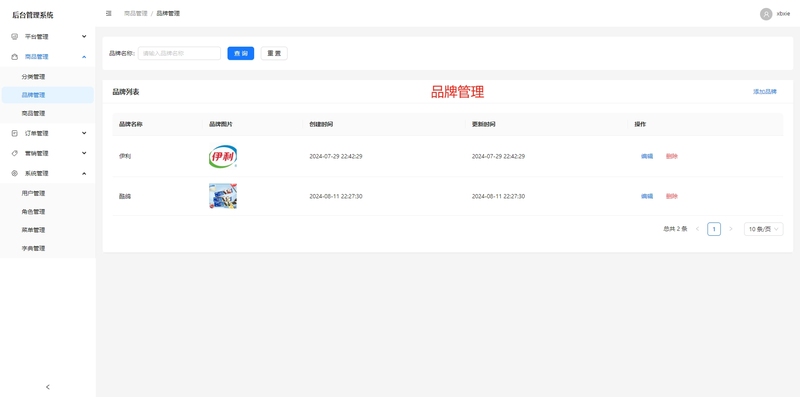Click 删除 for the 伊利 brand row
Screen dimensions: 800x397
(671, 156)
